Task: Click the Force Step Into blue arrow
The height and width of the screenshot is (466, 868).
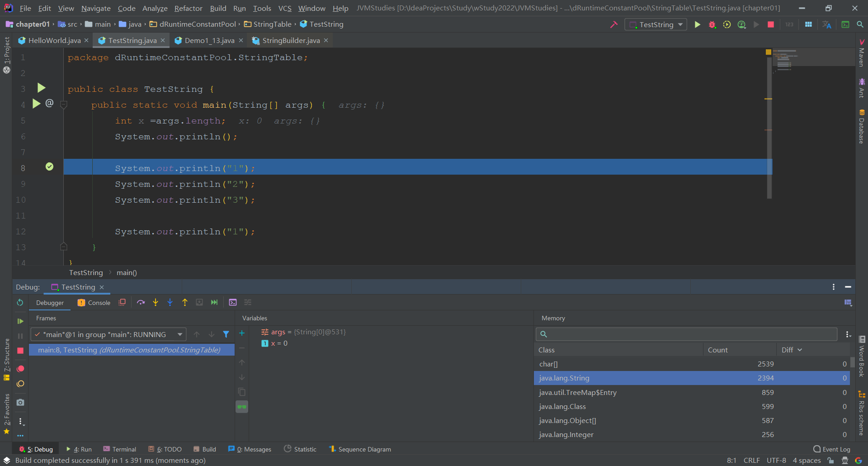Action: 170,302
